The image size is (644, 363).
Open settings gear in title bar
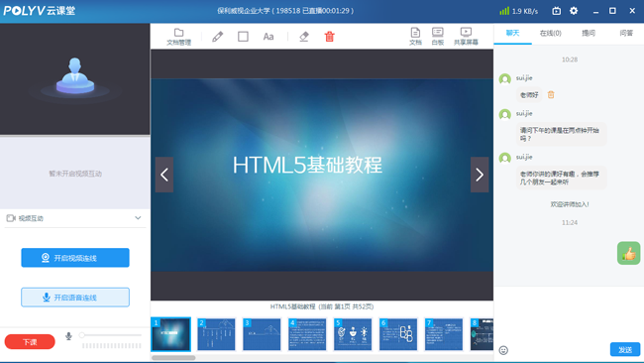click(x=574, y=11)
